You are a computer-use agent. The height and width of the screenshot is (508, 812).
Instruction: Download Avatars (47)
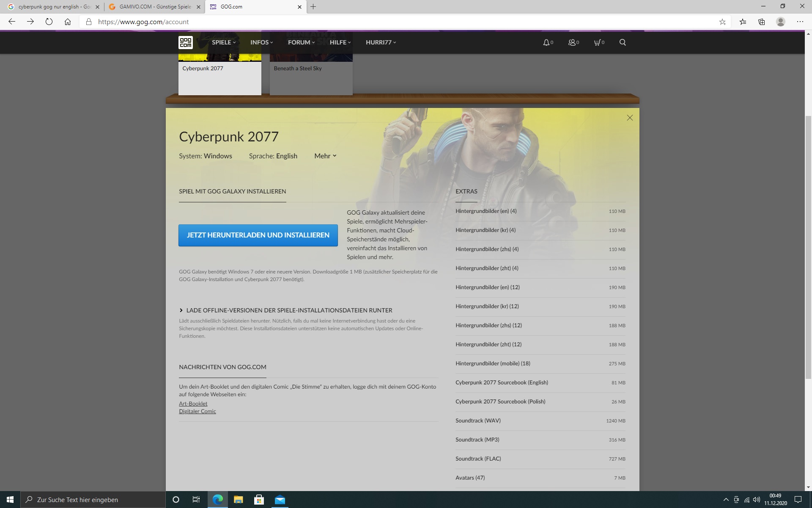(540, 478)
